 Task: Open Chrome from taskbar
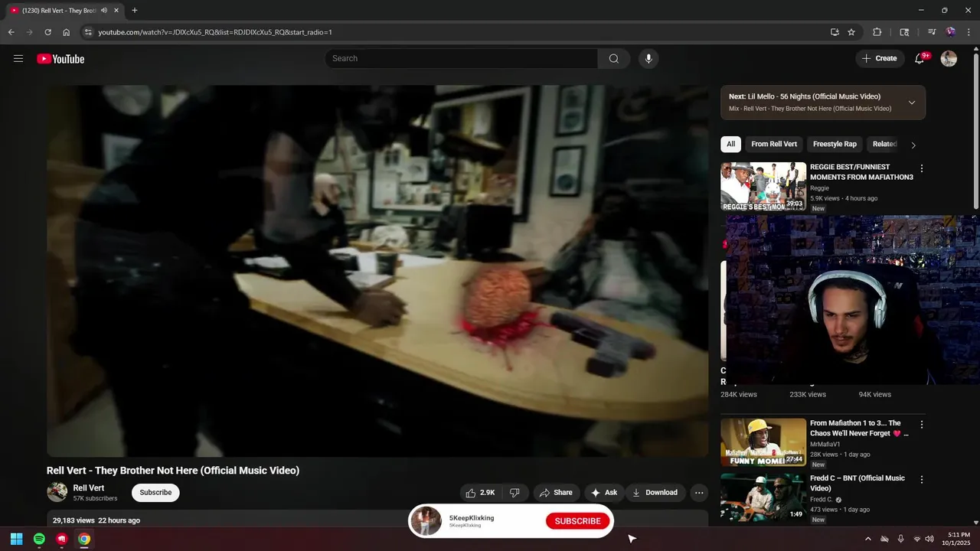tap(84, 539)
